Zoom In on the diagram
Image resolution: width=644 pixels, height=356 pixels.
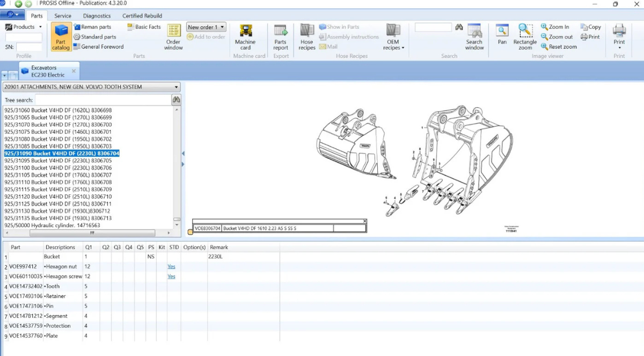click(x=555, y=27)
